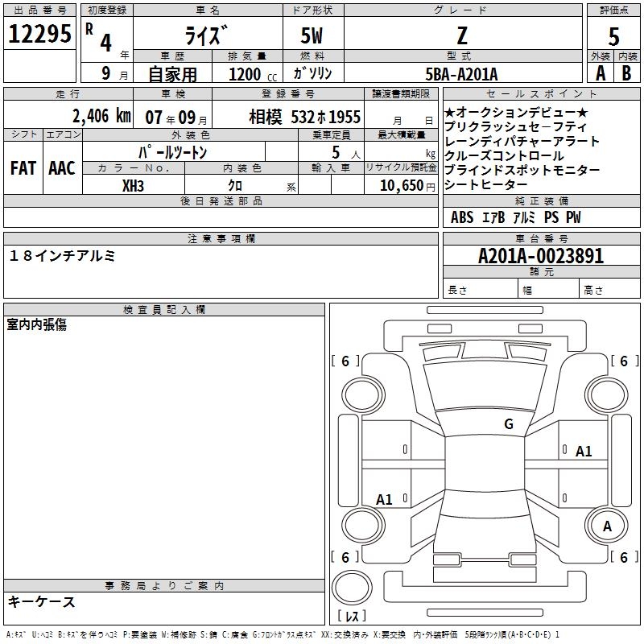
Task: Click the A mark on rear right wheel
Action: click(607, 526)
